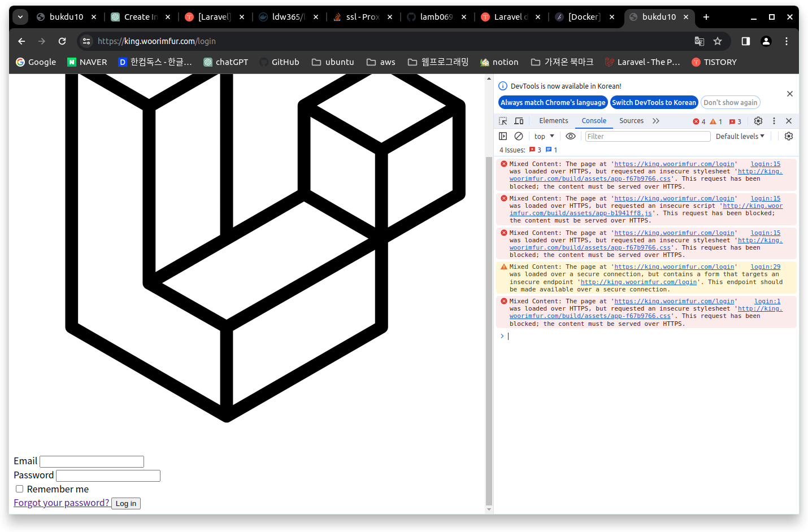
Task: Close the lamb069 tab
Action: pyautogui.click(x=464, y=17)
